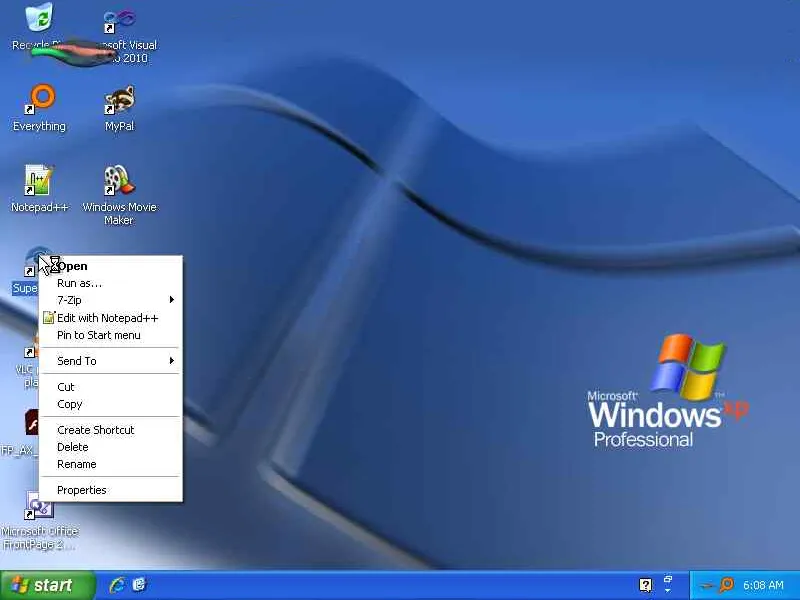Viewport: 800px width, 600px height.
Task: Select Pin to Start menu
Action: pyautogui.click(x=111, y=335)
